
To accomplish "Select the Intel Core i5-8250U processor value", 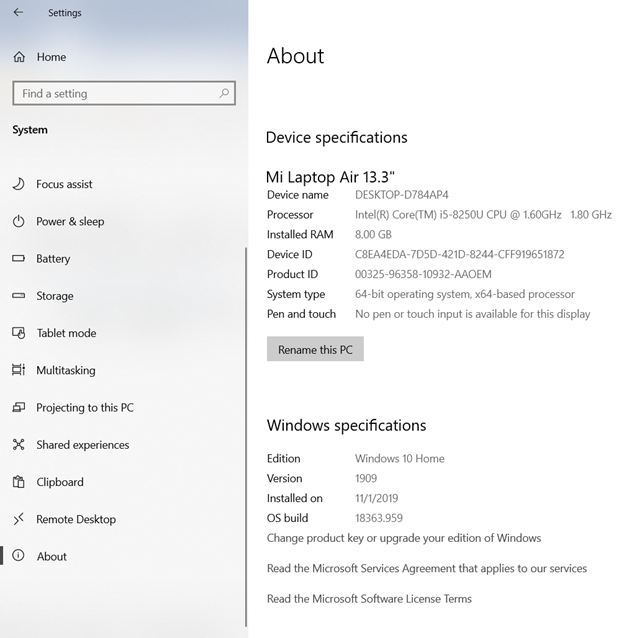I will pyautogui.click(x=483, y=215).
